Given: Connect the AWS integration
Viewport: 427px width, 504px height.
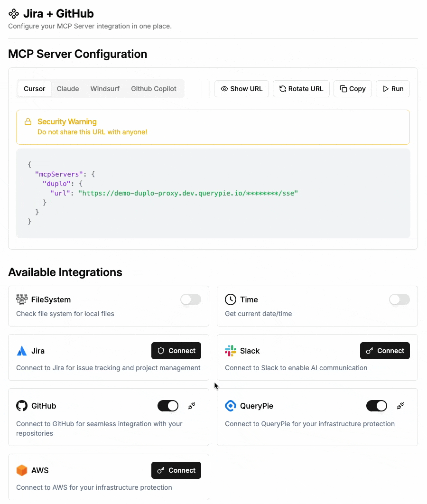Looking at the screenshot, I should click(176, 470).
